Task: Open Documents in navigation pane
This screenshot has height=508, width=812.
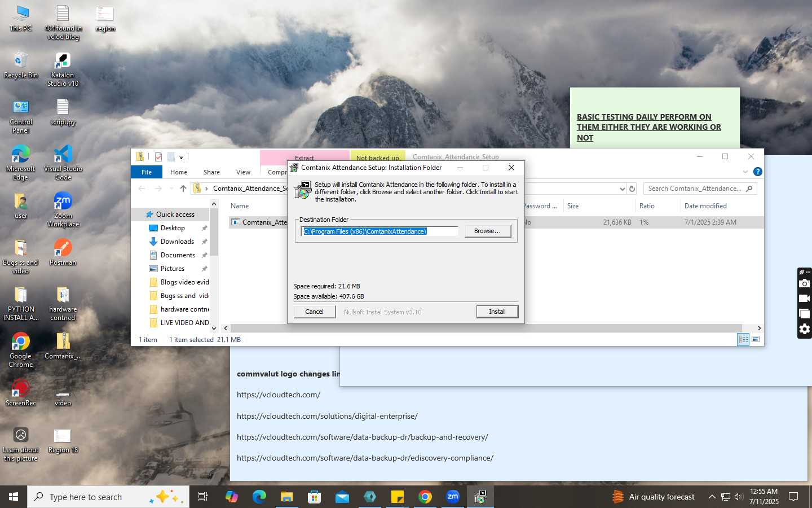Action: coord(178,255)
